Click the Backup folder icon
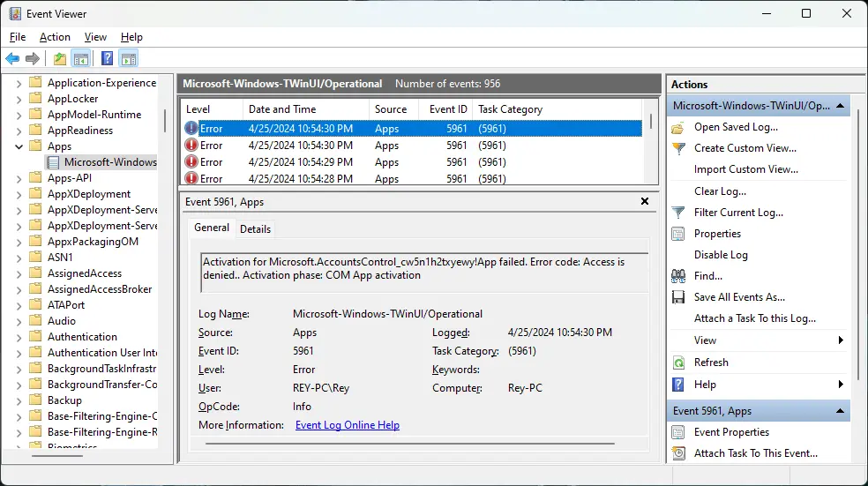This screenshot has height=486, width=868. 35,400
